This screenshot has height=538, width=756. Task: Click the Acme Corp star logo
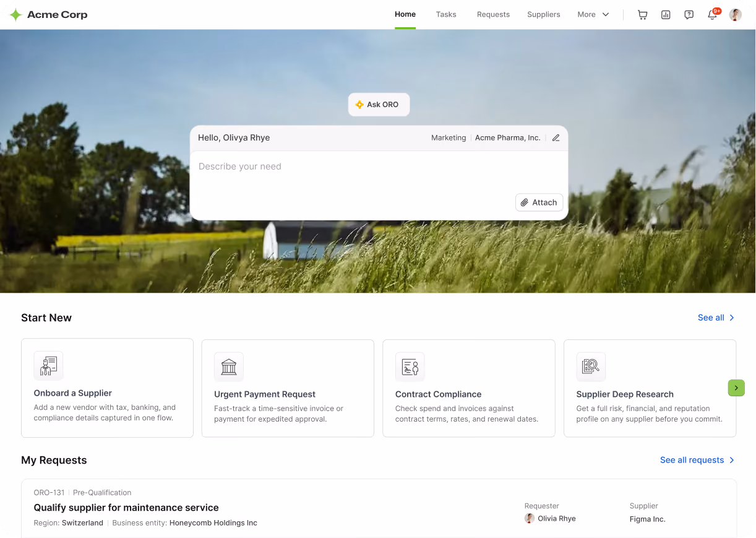click(16, 15)
